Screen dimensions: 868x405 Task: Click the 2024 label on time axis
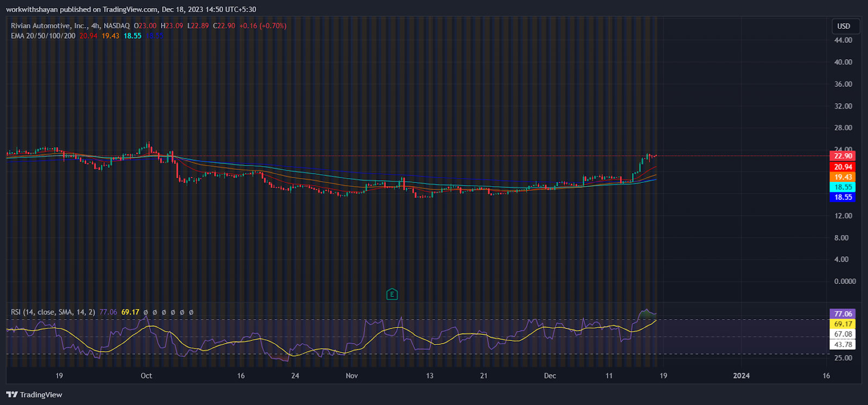click(742, 376)
